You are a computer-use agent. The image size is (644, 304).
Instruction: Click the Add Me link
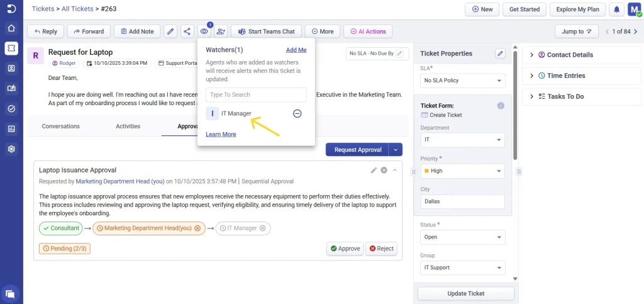pyautogui.click(x=296, y=50)
